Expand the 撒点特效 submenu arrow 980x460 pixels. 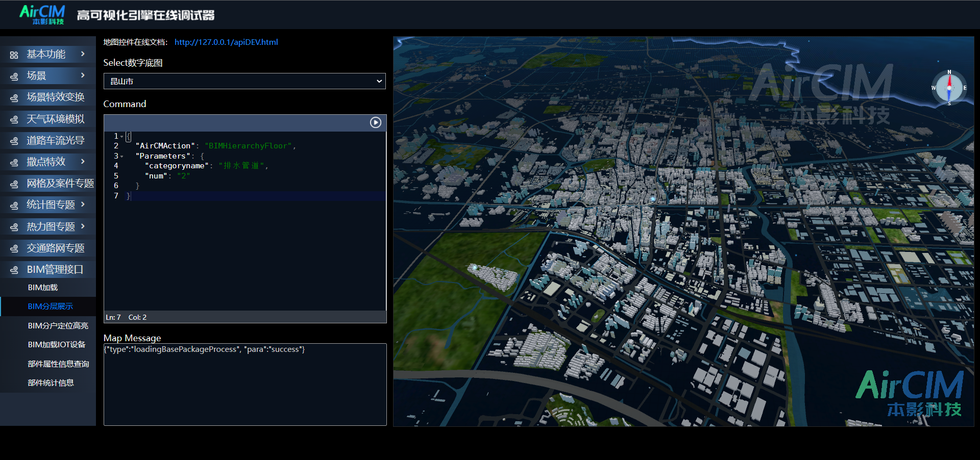click(83, 161)
